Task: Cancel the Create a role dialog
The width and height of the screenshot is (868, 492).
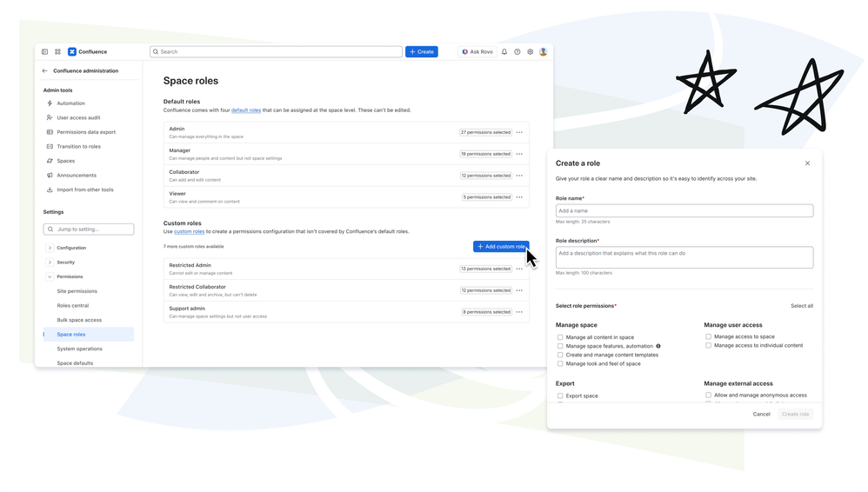Action: pos(761,415)
